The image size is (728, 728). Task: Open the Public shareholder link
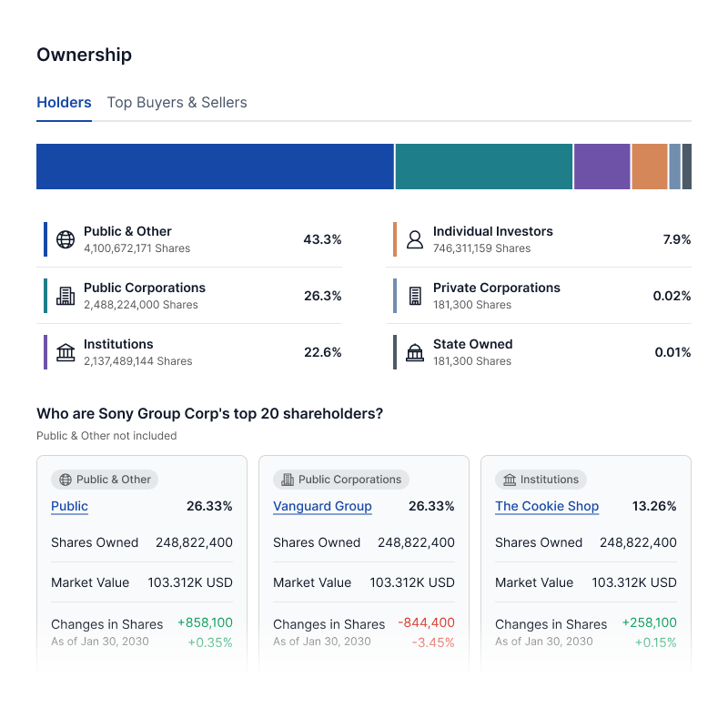(x=69, y=506)
